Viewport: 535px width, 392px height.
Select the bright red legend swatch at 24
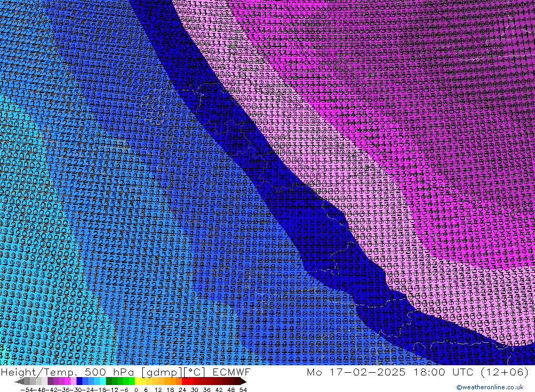[x=185, y=381]
